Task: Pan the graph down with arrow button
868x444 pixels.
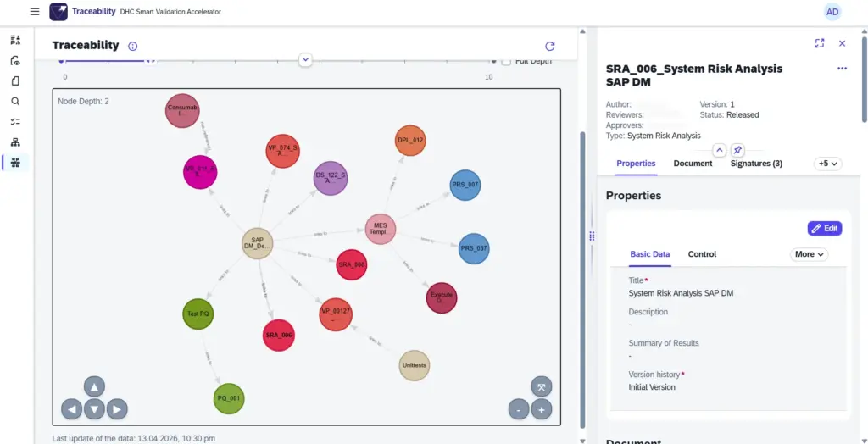Action: click(x=95, y=409)
